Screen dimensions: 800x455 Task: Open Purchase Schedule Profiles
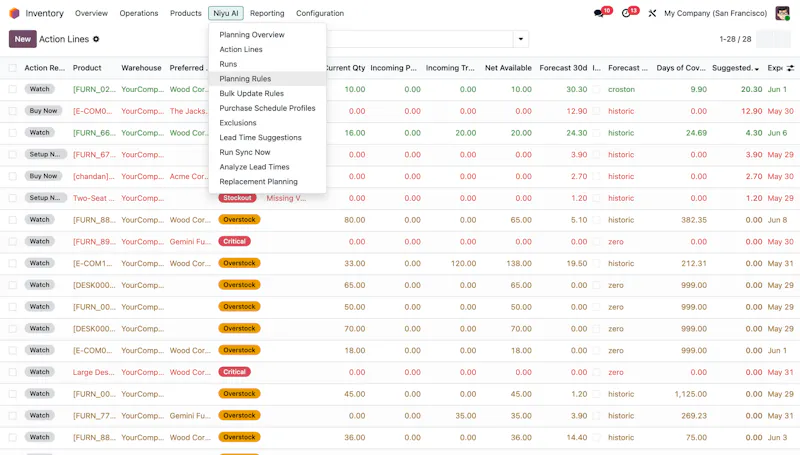coord(267,108)
